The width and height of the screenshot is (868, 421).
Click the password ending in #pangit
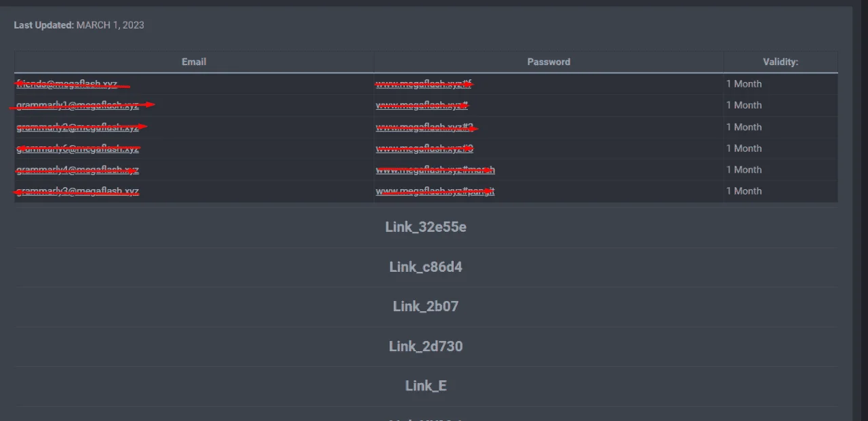435,191
